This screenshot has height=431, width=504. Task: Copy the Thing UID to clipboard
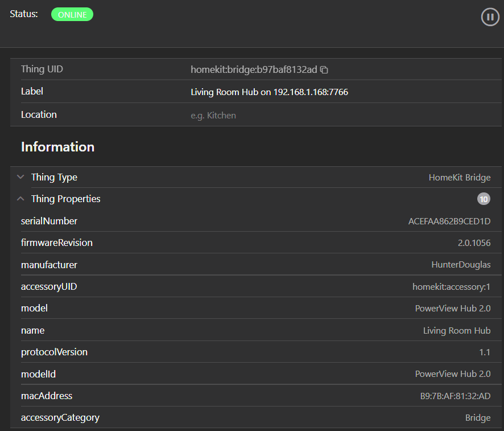324,69
